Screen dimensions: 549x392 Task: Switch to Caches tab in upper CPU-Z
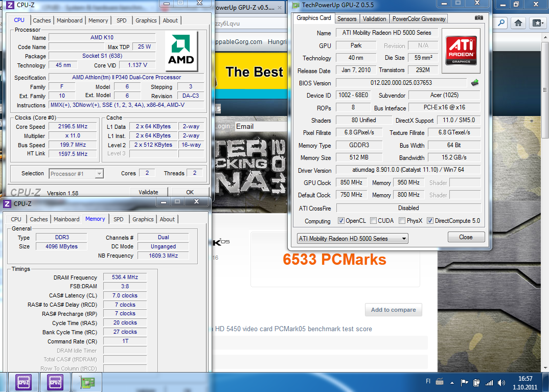42,20
